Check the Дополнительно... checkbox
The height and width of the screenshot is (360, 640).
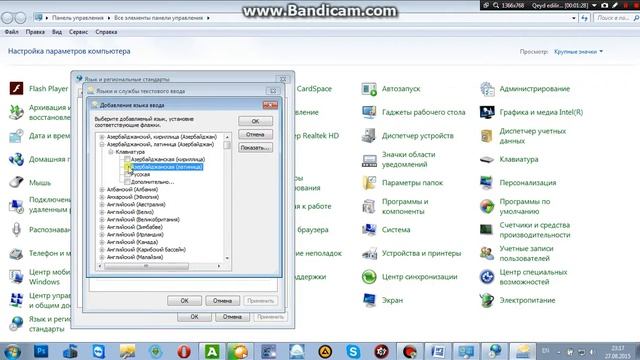click(x=127, y=182)
